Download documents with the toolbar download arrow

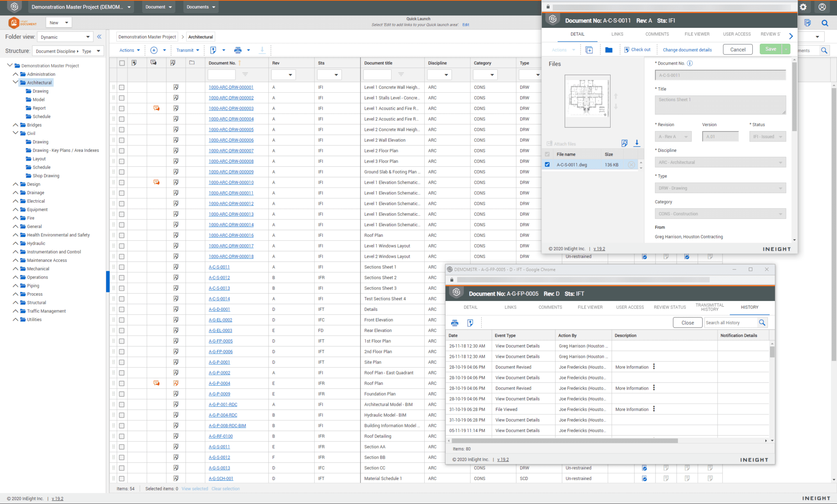pos(262,50)
